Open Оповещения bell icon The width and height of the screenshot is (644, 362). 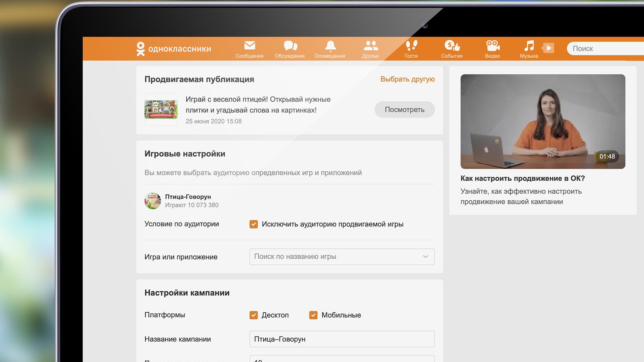coord(330,46)
